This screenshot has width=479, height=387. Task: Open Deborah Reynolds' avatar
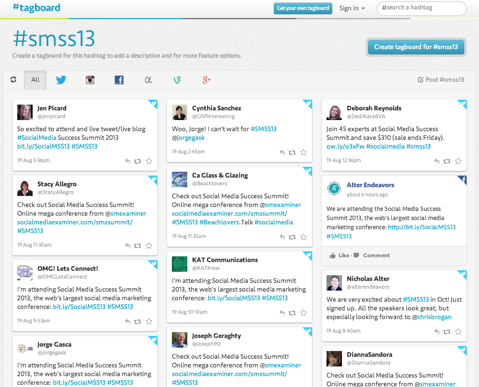334,112
